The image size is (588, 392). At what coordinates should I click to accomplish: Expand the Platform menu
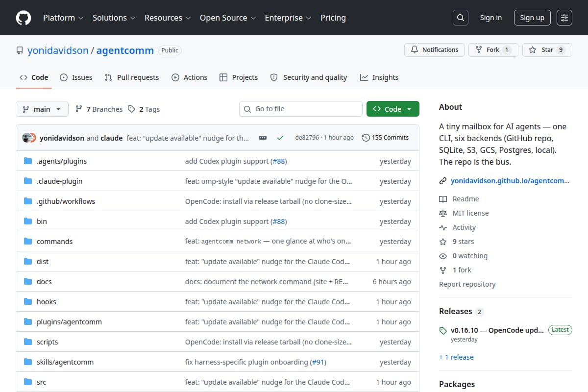click(63, 18)
